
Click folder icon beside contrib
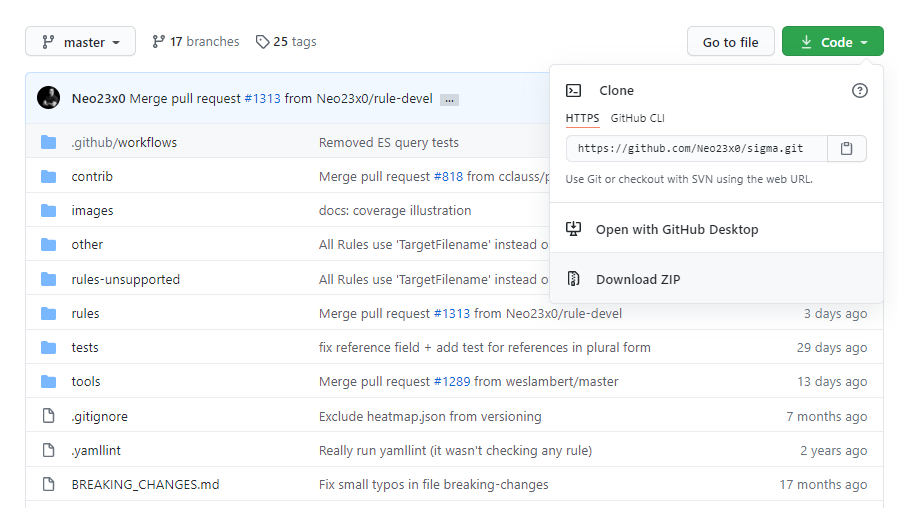point(49,176)
